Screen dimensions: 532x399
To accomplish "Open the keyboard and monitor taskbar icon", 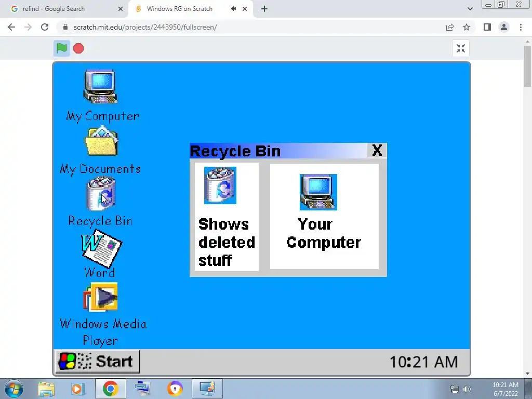I will pos(142,389).
